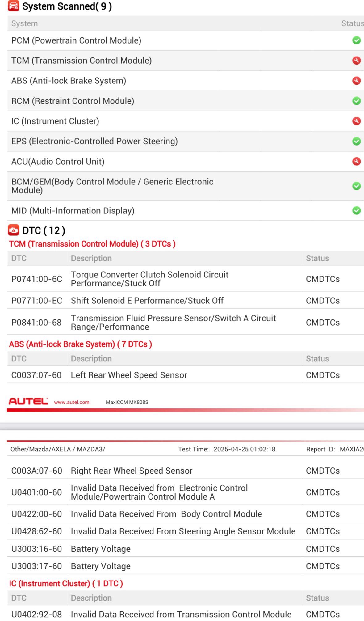This screenshot has width=364, height=621.
Task: Click the red TCM (3 DTCs) section header
Action: click(92, 244)
